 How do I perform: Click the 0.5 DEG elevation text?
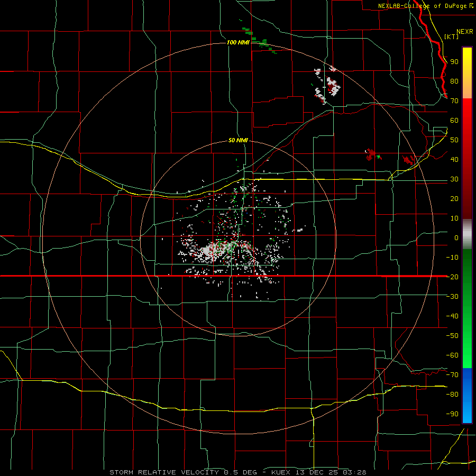click(x=241, y=472)
